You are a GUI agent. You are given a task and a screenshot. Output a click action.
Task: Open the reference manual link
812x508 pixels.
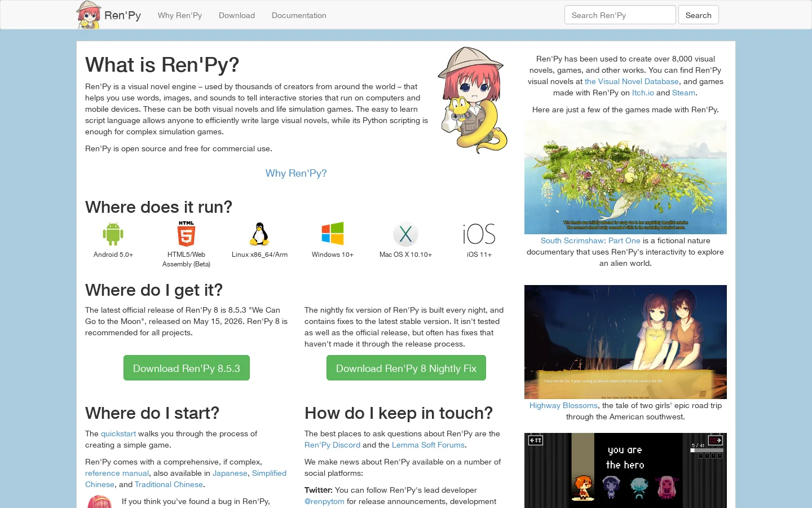pyautogui.click(x=117, y=473)
